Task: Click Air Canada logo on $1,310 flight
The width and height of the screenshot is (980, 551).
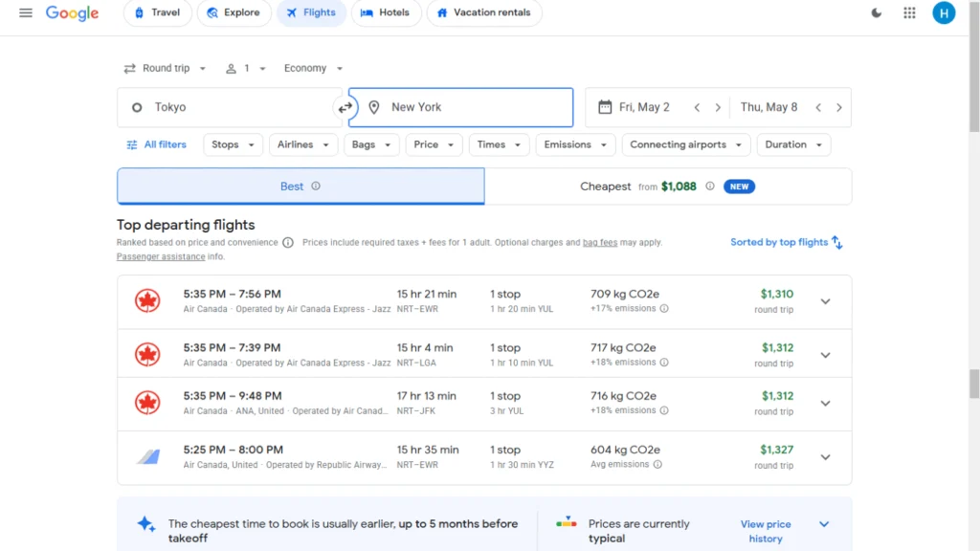Action: 147,301
